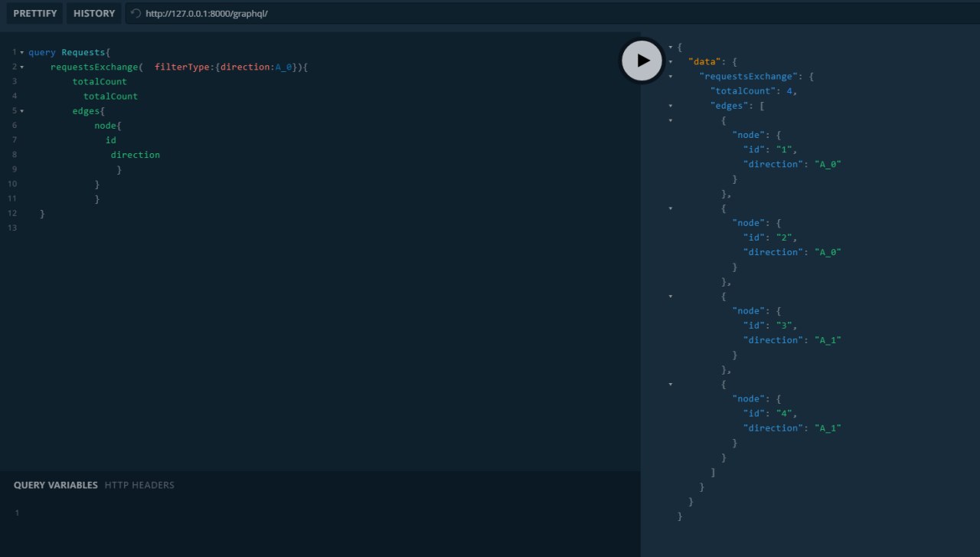Collapse the "requestsExchange" response object
This screenshot has height=557, width=980.
pos(671,76)
